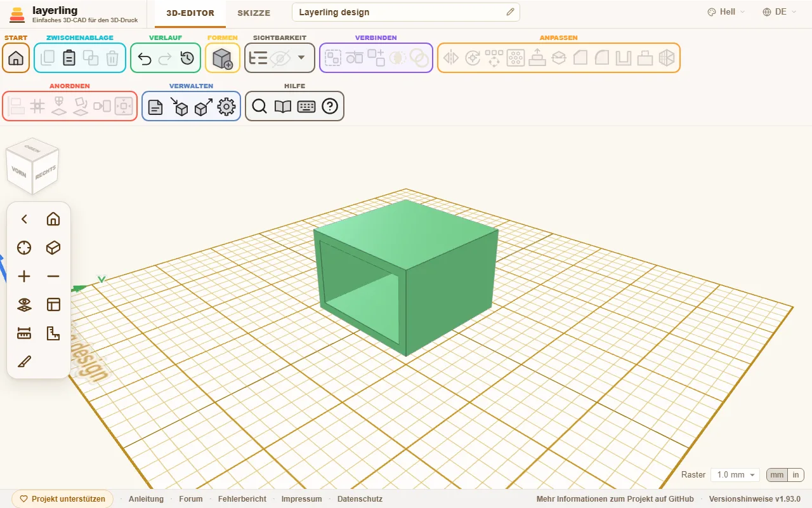Select the ruler measure tool in side panel
Screen dimensions: 812x508
click(x=24, y=333)
